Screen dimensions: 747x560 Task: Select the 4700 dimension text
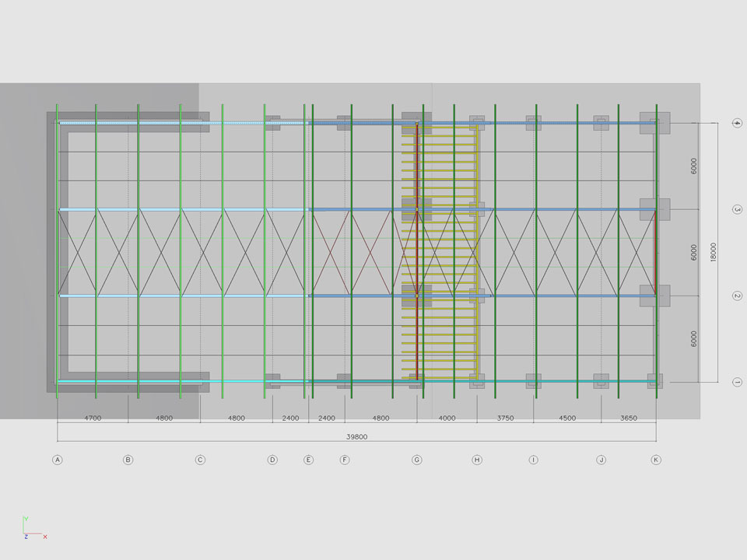93,418
